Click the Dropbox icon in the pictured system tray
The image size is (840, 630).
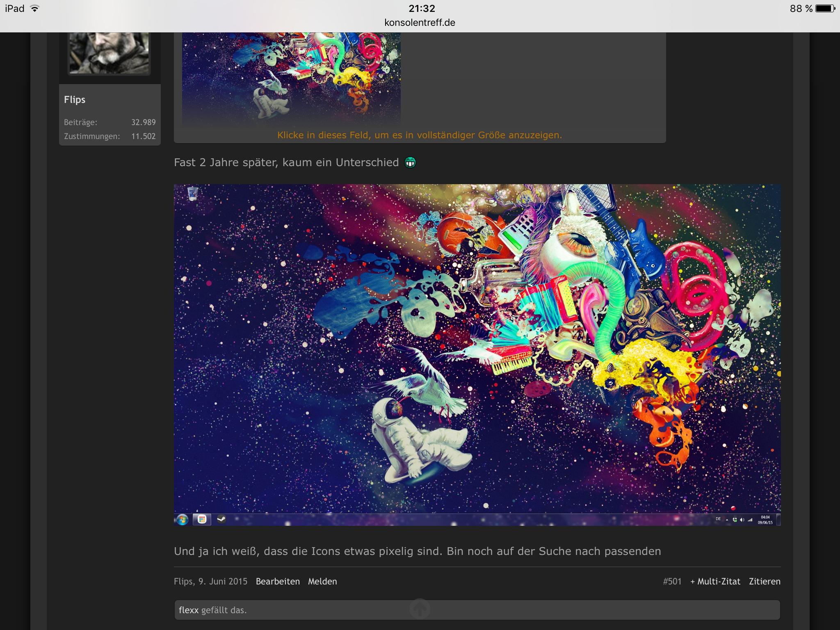[x=735, y=520]
